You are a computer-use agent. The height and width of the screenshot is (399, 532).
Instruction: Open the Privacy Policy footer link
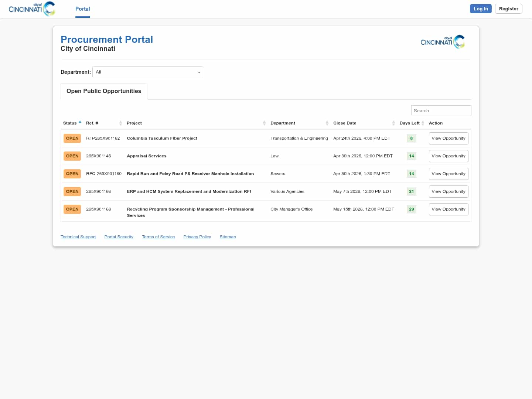coord(197,237)
